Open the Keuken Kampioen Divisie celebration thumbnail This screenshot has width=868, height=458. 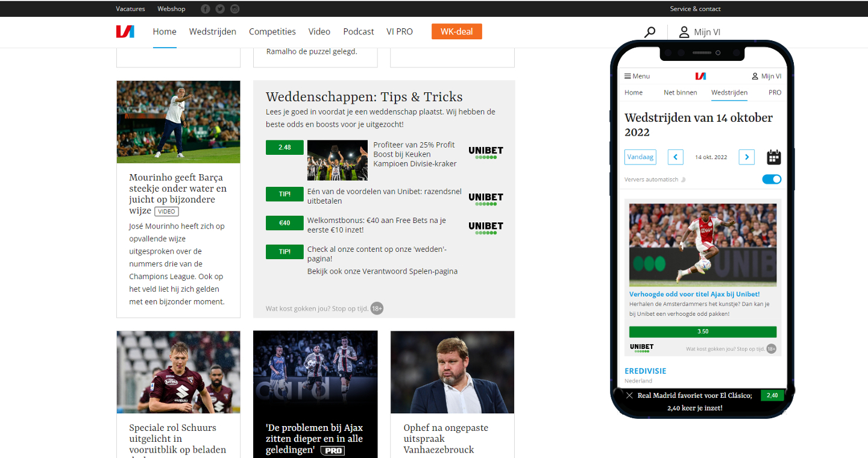point(338,160)
